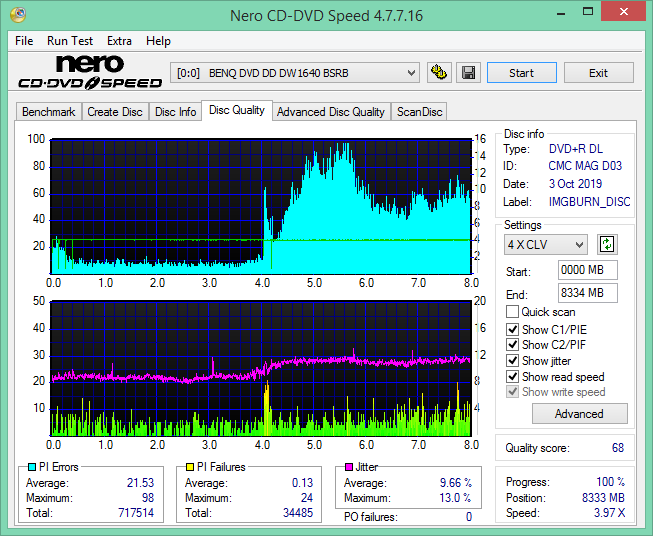The height and width of the screenshot is (536, 653).
Task: Open the Help menu
Action: [158, 41]
